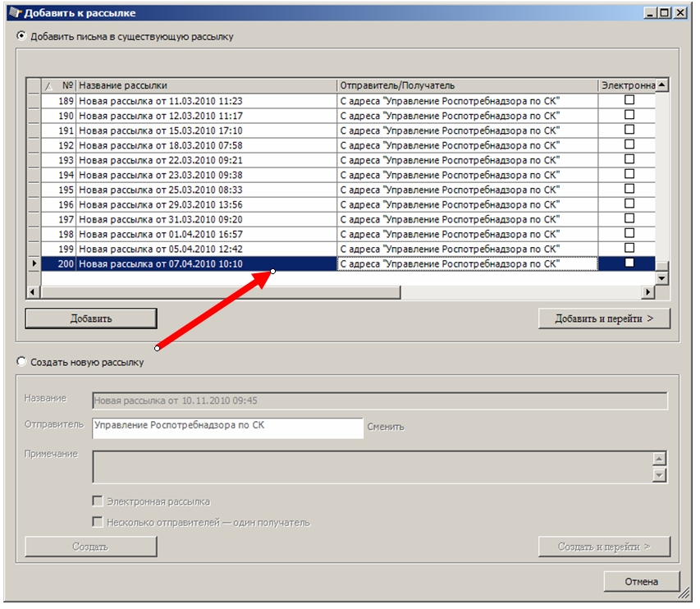This screenshot has width=700, height=609.
Task: Click the 'Добавить и перейти >' button
Action: click(x=604, y=318)
